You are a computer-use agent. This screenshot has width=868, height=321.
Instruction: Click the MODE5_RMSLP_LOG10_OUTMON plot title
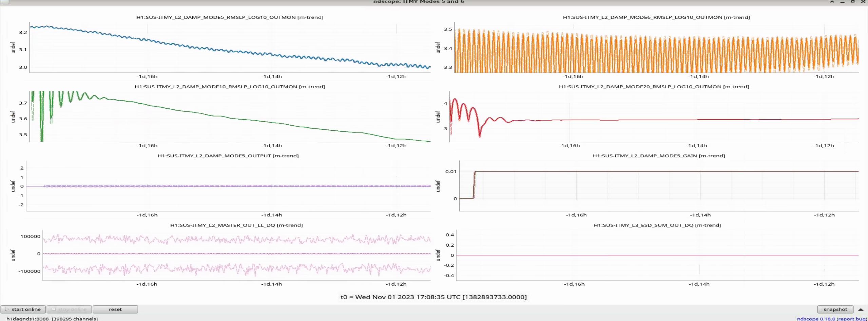point(230,17)
